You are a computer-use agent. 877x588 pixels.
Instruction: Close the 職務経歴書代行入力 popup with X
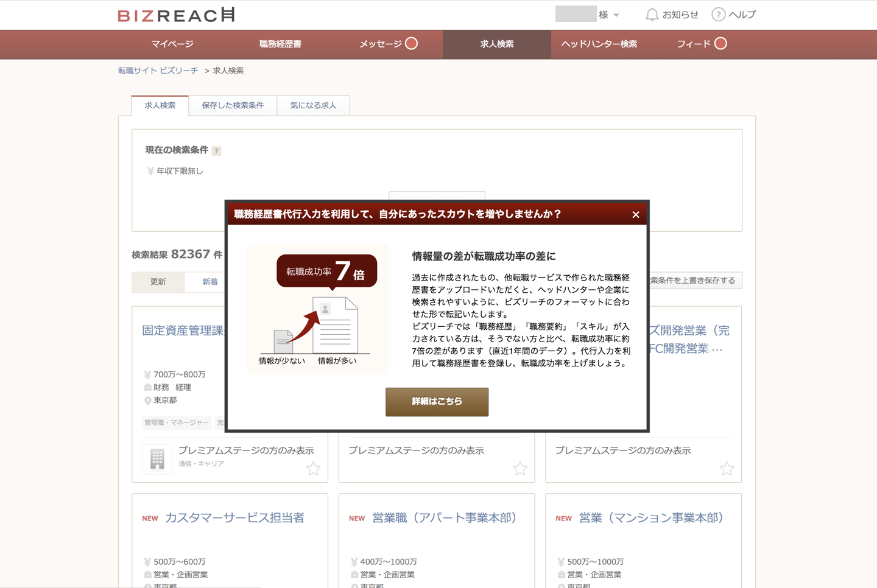pyautogui.click(x=636, y=214)
